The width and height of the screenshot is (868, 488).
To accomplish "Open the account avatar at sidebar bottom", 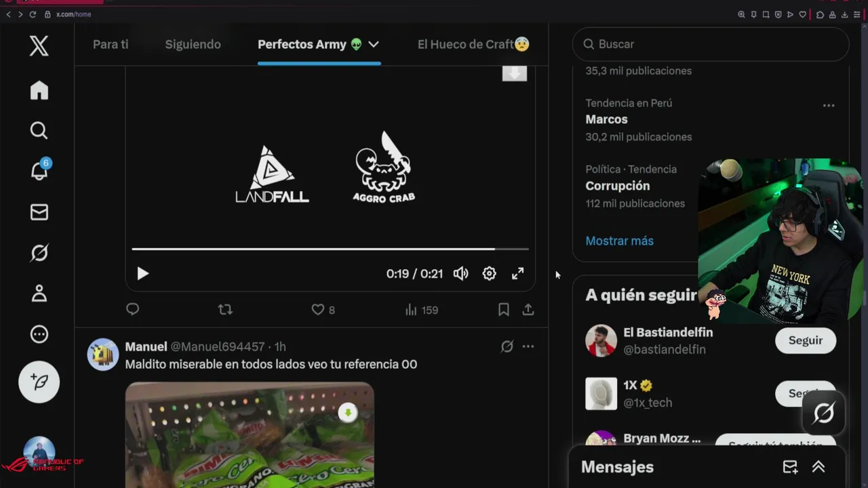I will (39, 452).
